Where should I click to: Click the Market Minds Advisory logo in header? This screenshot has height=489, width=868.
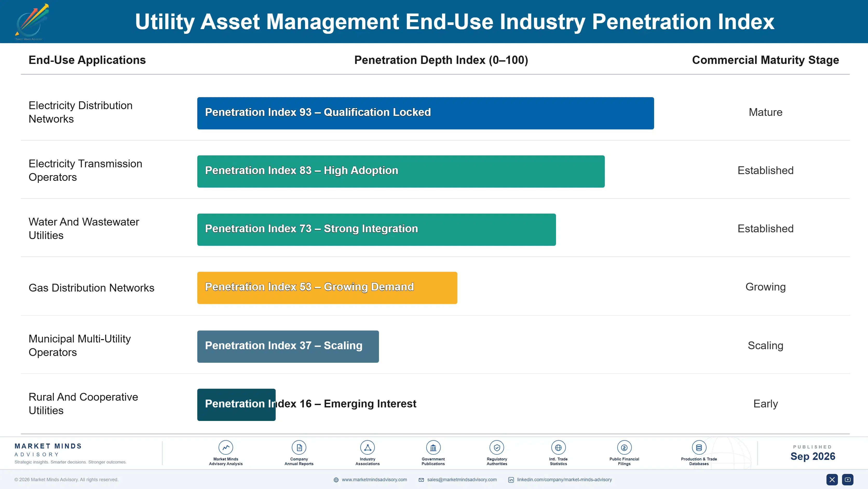tap(32, 22)
